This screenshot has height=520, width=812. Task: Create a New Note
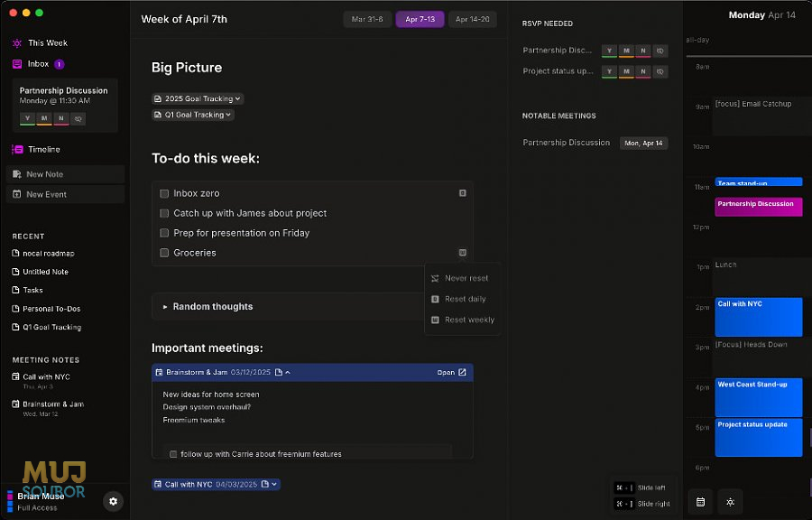[65, 174]
